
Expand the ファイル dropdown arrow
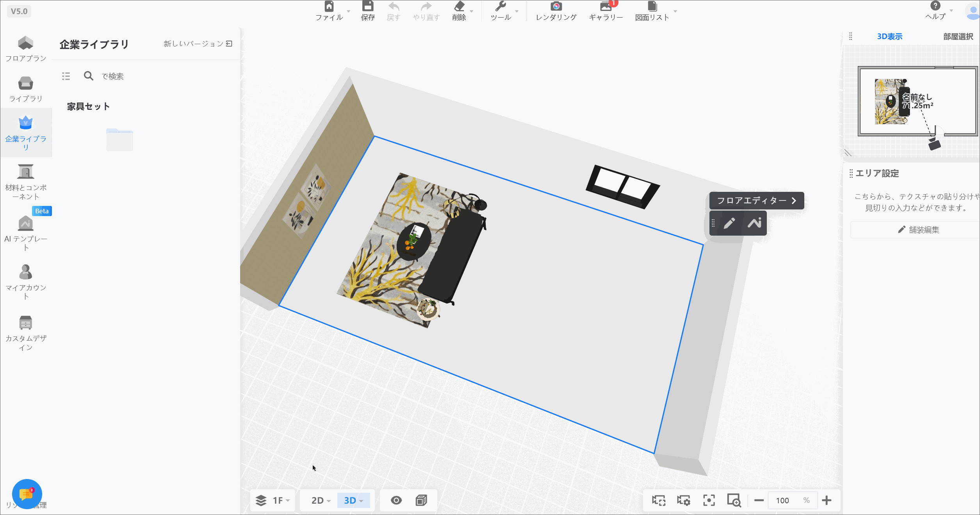tap(348, 11)
